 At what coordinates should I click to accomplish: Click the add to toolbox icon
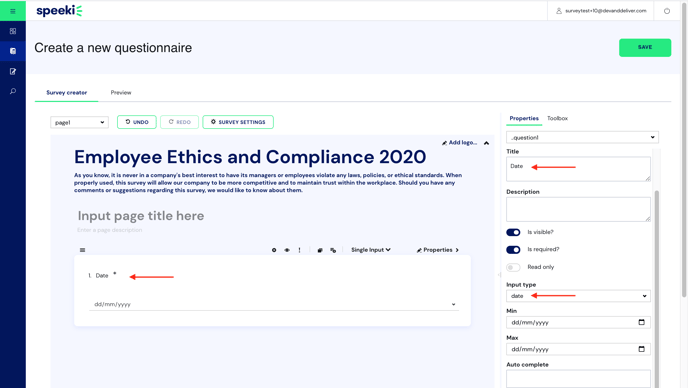333,250
